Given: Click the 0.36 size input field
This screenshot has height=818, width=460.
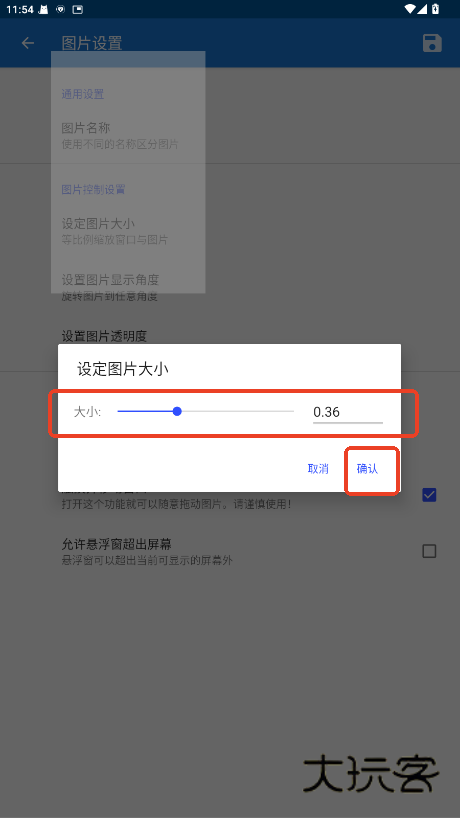Looking at the screenshot, I should coord(348,412).
